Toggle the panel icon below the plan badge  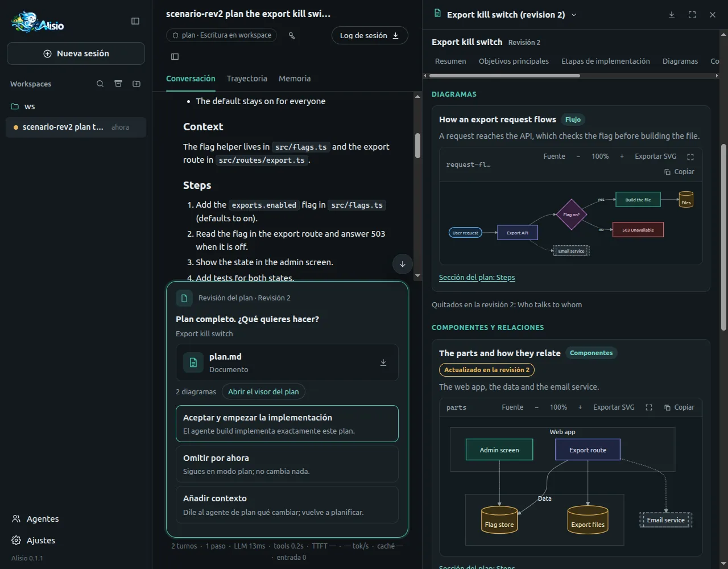(175, 56)
